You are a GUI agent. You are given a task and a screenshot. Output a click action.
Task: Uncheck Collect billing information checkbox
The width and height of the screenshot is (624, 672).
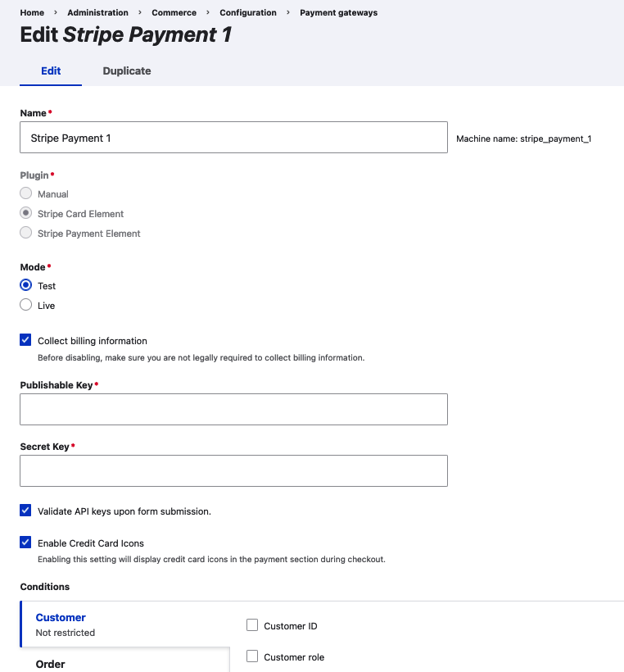point(25,340)
